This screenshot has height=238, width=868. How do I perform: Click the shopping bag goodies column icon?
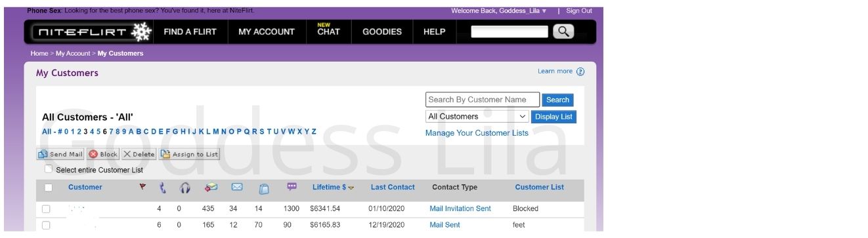[264, 189]
